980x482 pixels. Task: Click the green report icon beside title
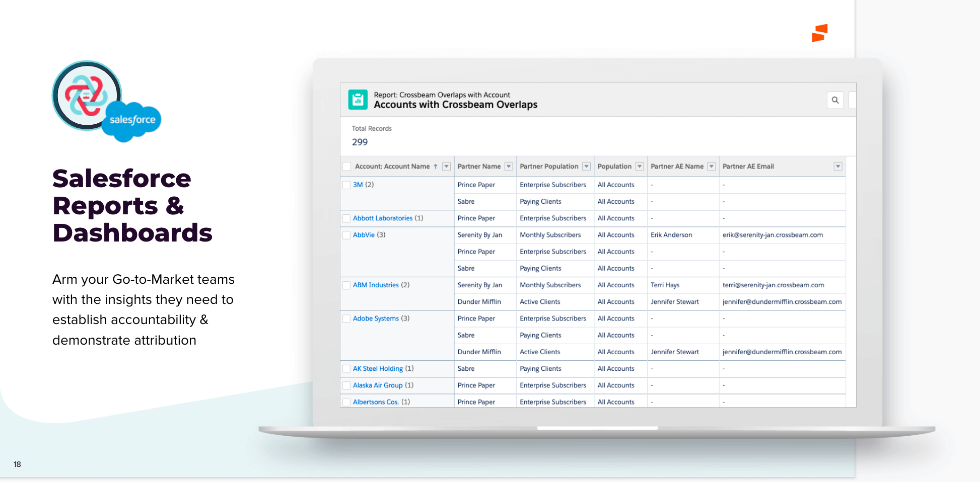click(x=358, y=100)
